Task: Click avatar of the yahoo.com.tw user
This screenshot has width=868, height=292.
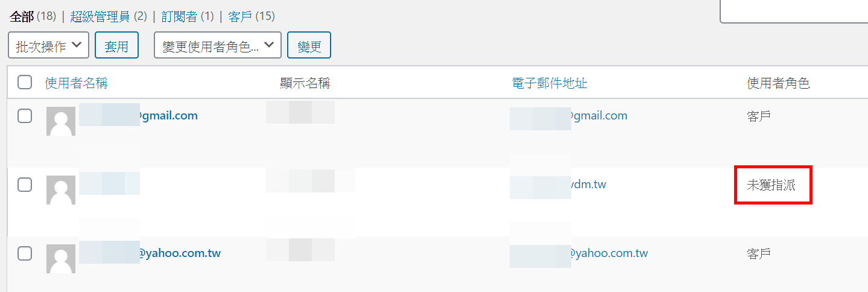Action: [x=61, y=259]
